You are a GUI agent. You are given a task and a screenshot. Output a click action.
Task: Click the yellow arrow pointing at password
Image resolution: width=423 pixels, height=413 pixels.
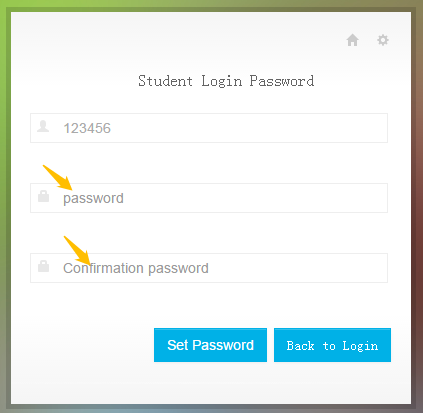pos(58,178)
